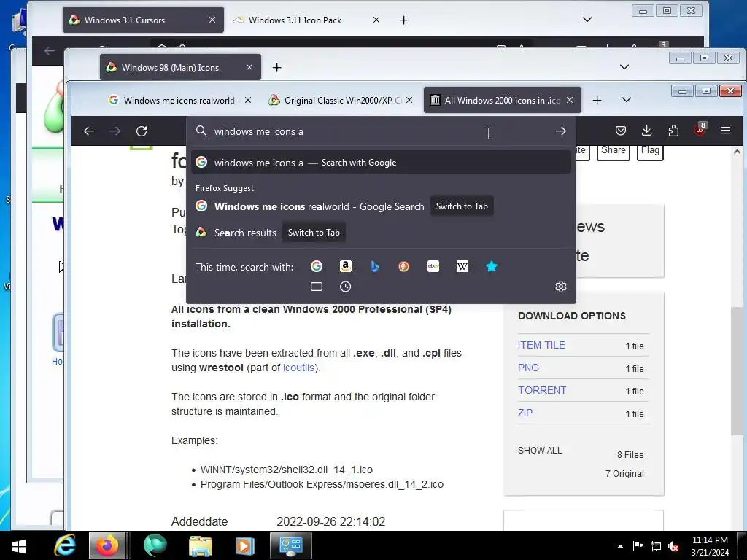Open the taskbar clock showing 11:14 PM
747x560 pixels.
point(710,546)
